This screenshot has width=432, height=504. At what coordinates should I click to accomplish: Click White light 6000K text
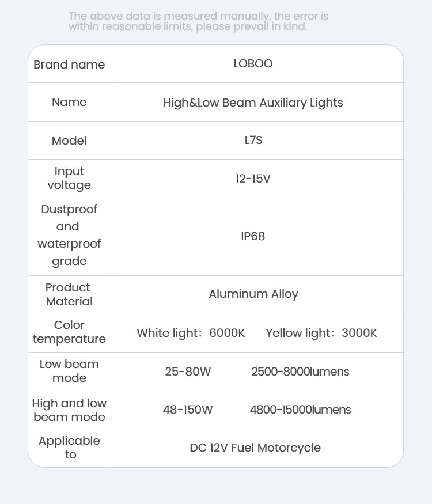pyautogui.click(x=191, y=333)
